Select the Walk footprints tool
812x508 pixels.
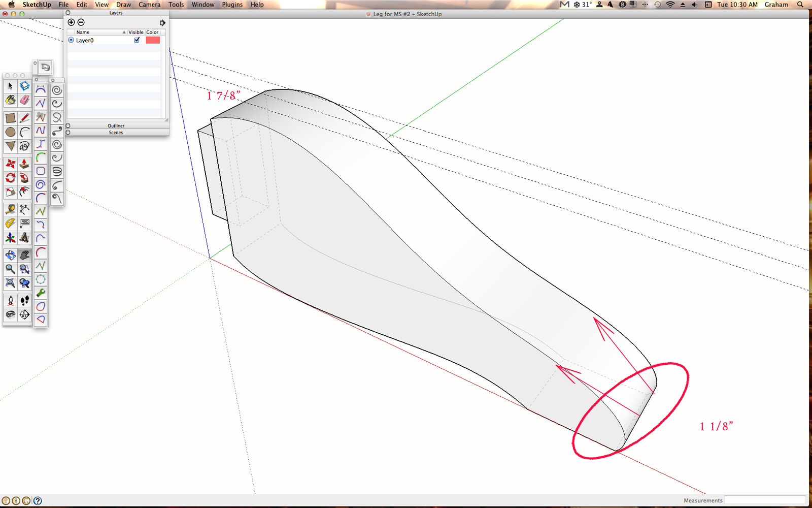(24, 301)
